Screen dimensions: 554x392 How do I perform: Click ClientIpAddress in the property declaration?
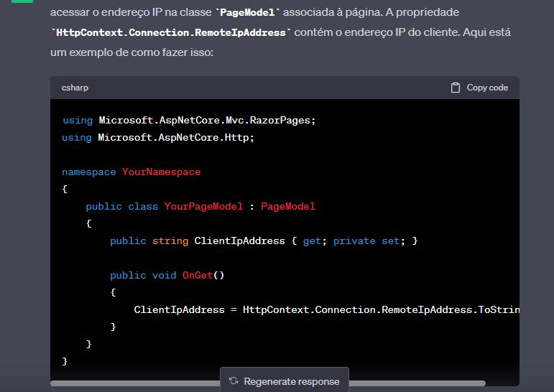[239, 241]
